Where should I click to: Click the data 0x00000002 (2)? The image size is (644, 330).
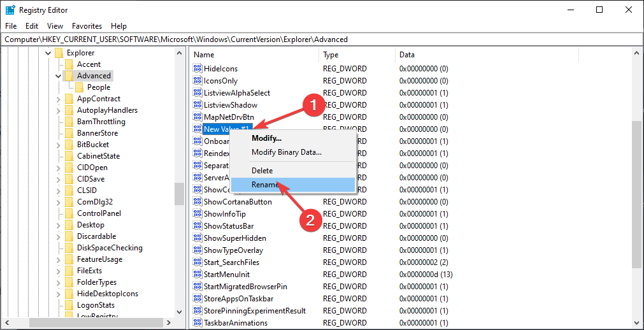tap(424, 262)
